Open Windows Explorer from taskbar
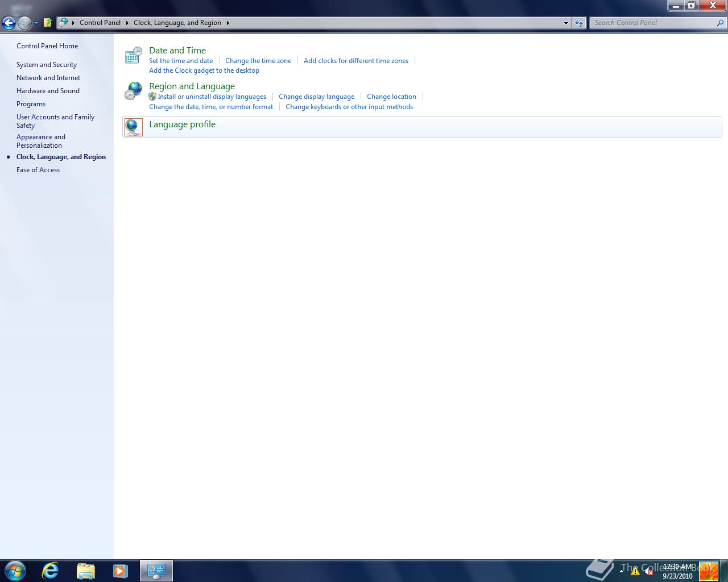 (85, 571)
